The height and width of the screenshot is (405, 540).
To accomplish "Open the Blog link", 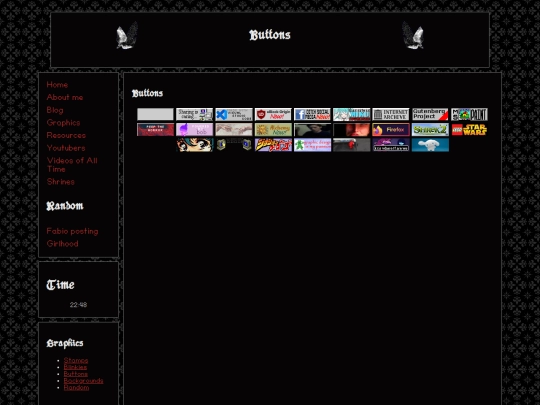I will point(55,110).
